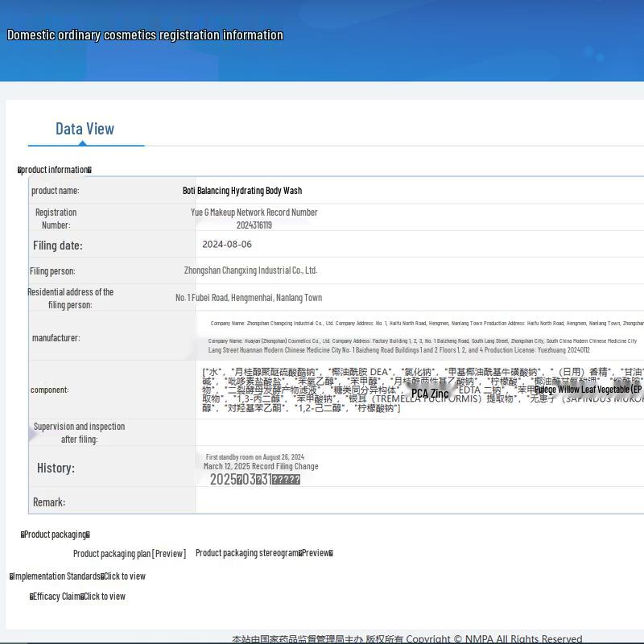Click the Product packaging section heading
This screenshot has height=644, width=644.
(x=55, y=535)
